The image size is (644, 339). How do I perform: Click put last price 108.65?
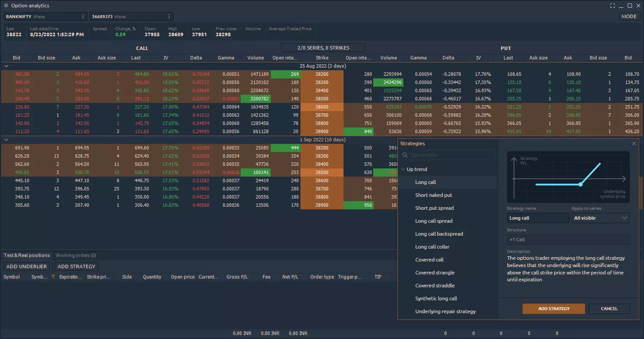coord(514,74)
